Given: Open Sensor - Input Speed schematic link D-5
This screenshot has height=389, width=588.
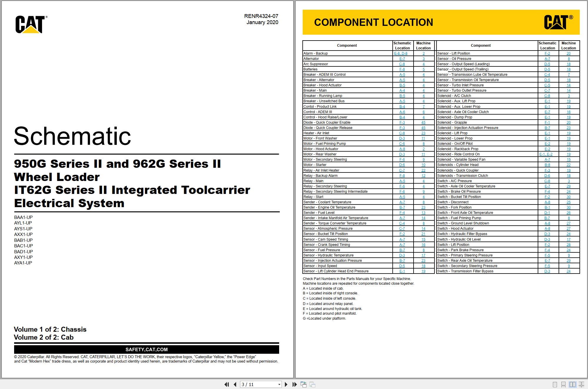Looking at the screenshot, I should [402, 266].
